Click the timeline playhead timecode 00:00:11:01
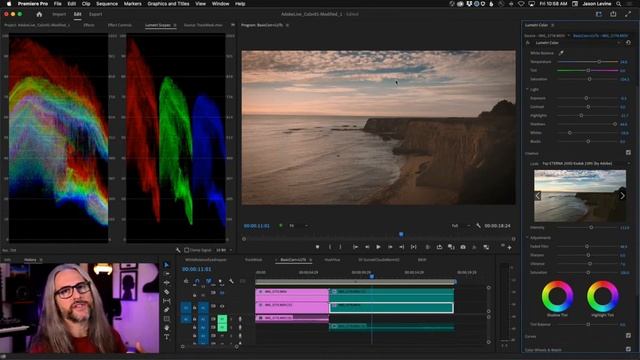The width and height of the screenshot is (640, 360). click(197, 269)
